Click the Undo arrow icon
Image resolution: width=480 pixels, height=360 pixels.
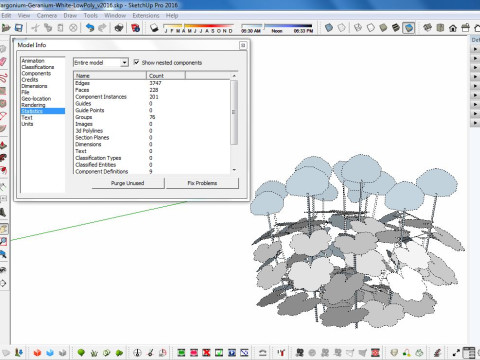pos(90,28)
